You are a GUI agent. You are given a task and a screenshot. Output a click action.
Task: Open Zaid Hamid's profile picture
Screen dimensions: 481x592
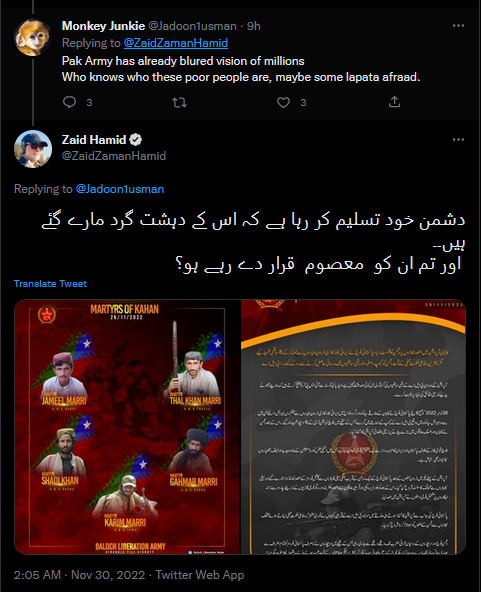tap(33, 149)
